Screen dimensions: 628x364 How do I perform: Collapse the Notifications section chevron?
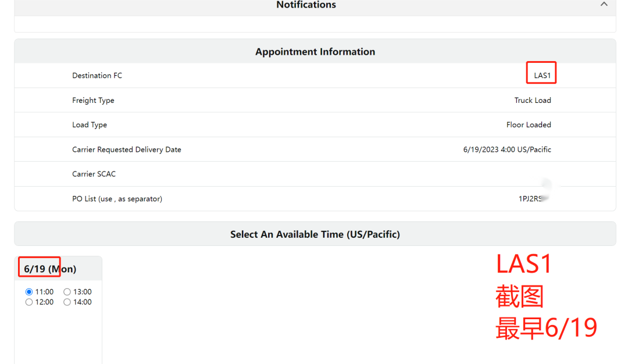tap(604, 5)
